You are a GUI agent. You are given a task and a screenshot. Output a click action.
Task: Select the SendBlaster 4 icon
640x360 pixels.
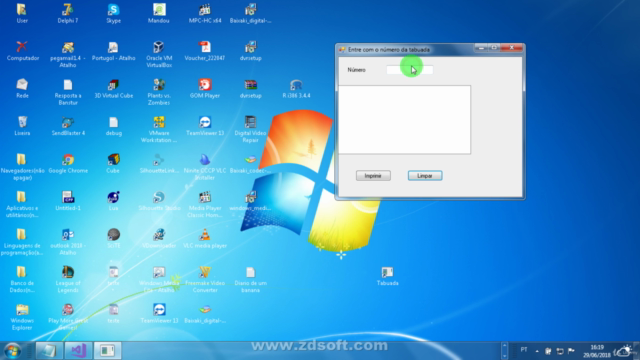[x=68, y=126]
